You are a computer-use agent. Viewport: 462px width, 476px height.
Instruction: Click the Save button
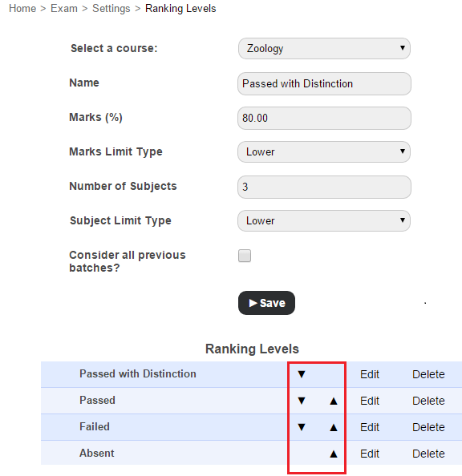click(266, 303)
